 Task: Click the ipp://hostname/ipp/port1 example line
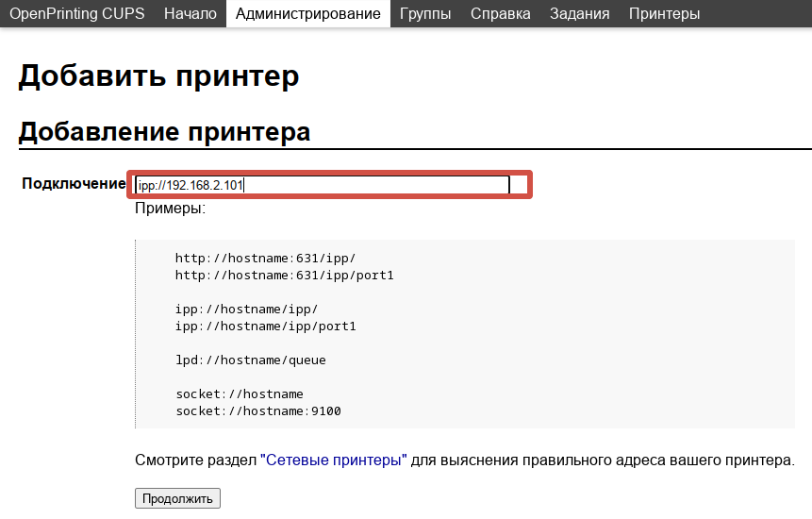pyautogui.click(x=265, y=326)
